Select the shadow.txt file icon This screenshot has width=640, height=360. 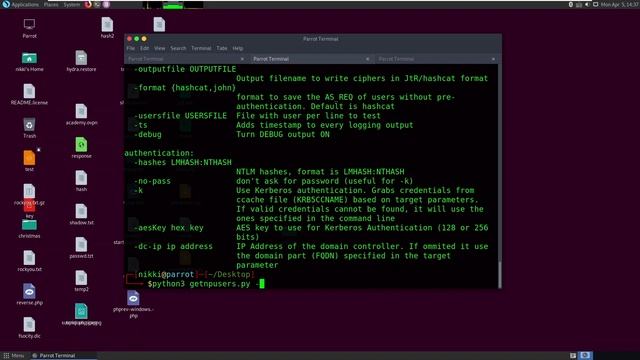[x=81, y=212]
